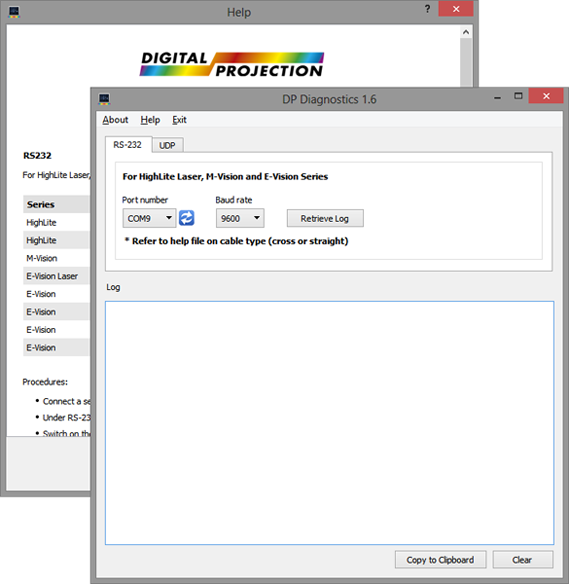Open the Help menu in DP Diagnostics
The width and height of the screenshot is (569, 584).
click(x=150, y=120)
